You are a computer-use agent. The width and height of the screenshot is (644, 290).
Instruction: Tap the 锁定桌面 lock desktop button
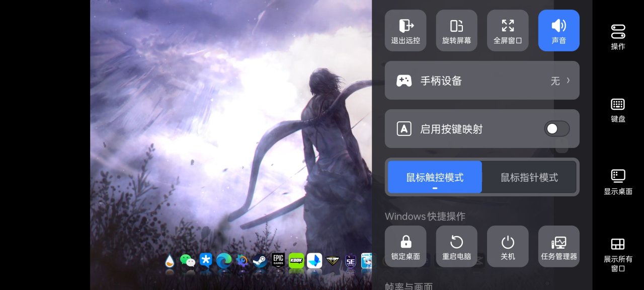(x=406, y=246)
